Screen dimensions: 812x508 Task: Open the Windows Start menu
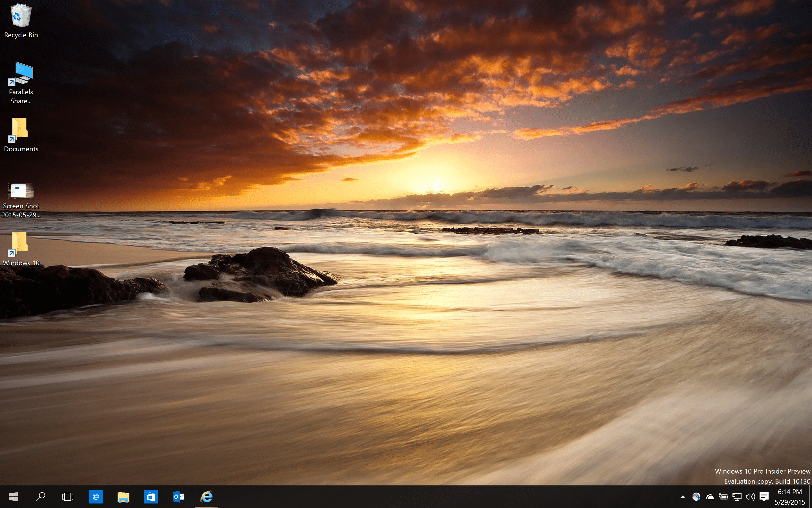[x=14, y=497]
